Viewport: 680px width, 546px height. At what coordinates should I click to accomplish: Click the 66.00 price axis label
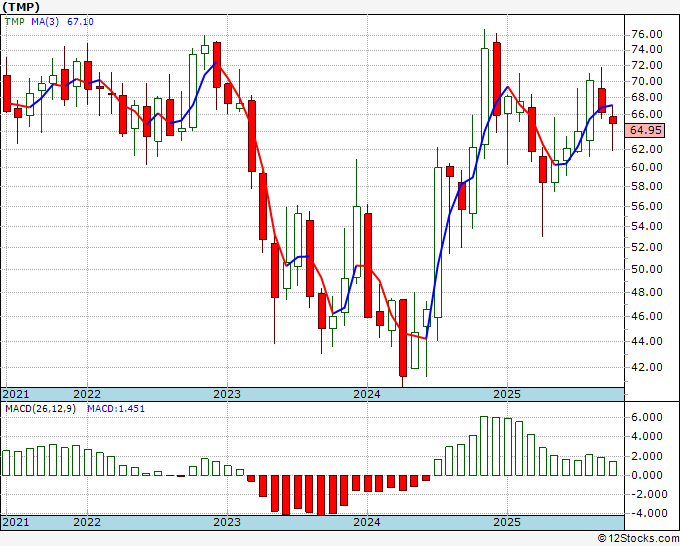tap(647, 114)
